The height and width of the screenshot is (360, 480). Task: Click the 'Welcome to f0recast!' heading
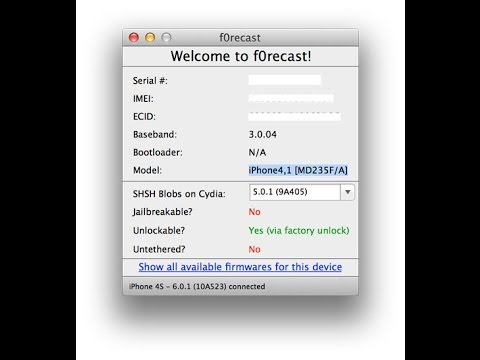[x=241, y=56]
